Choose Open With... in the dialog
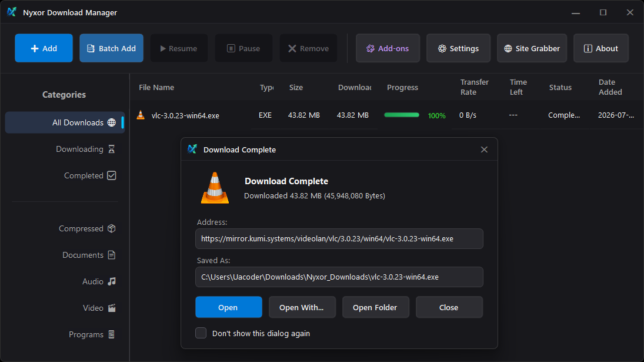This screenshot has height=362, width=644. click(x=302, y=307)
